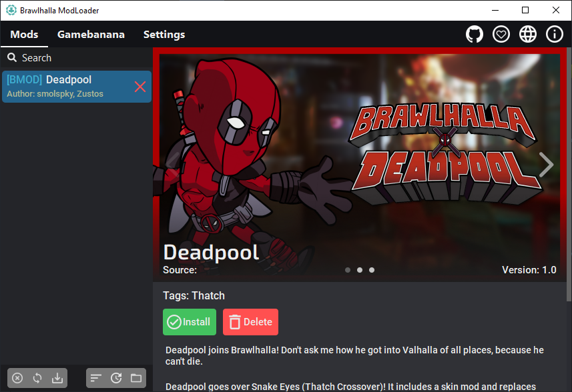This screenshot has width=572, height=392.
Task: Click the search magnifier icon
Action: pos(12,57)
